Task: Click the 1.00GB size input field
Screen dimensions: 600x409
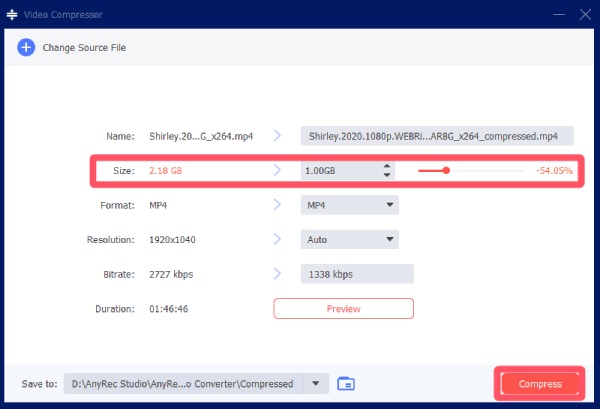Action: pyautogui.click(x=338, y=171)
